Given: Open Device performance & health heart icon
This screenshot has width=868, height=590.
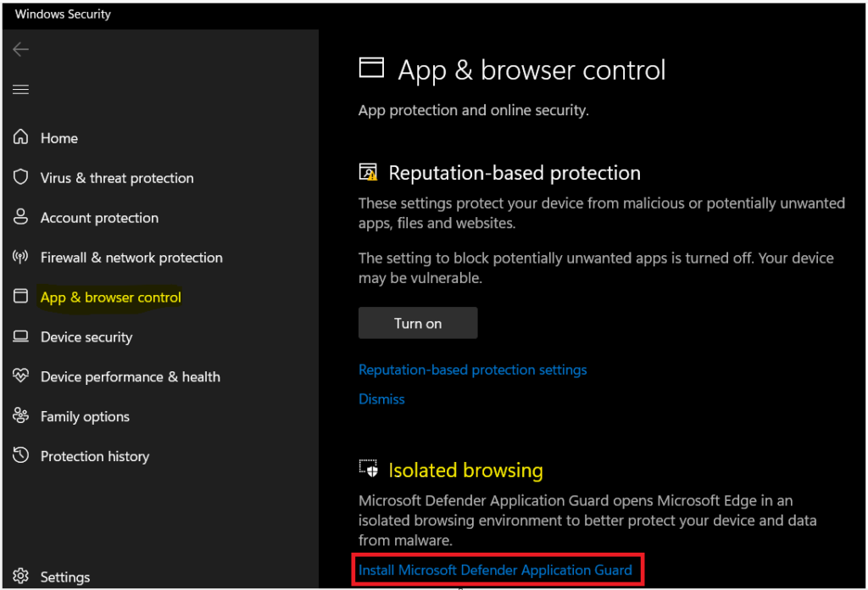Looking at the screenshot, I should coord(21,376).
